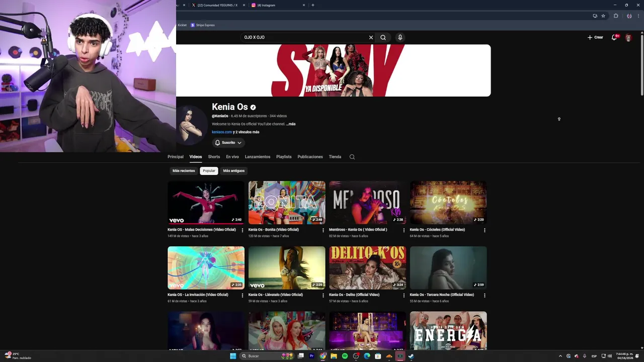Open the Mentiroso video thumbnail
Image resolution: width=644 pixels, height=362 pixels.
(x=367, y=203)
